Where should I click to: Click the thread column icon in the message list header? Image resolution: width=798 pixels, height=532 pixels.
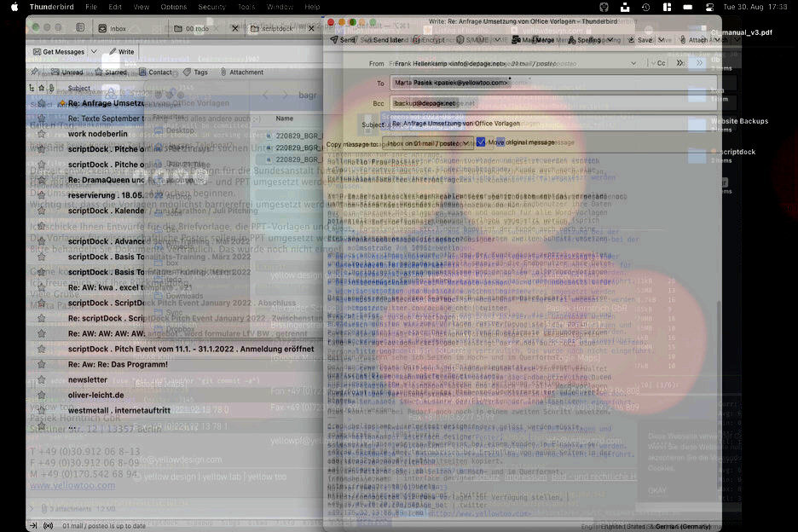pos(32,88)
